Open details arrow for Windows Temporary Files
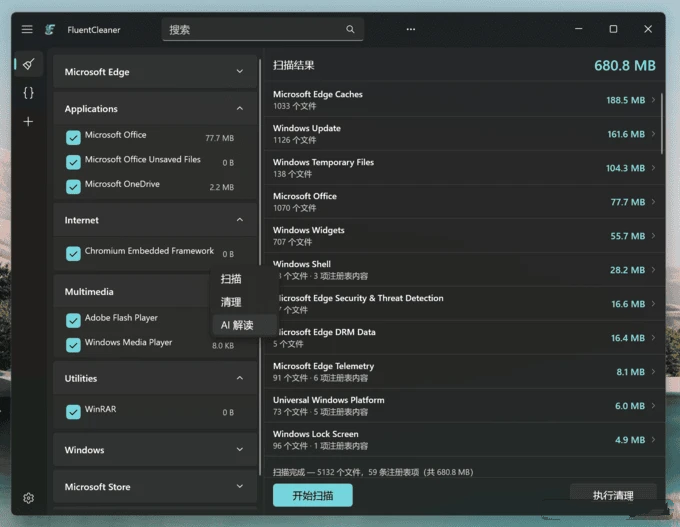Image resolution: width=680 pixels, height=527 pixels. (x=653, y=168)
